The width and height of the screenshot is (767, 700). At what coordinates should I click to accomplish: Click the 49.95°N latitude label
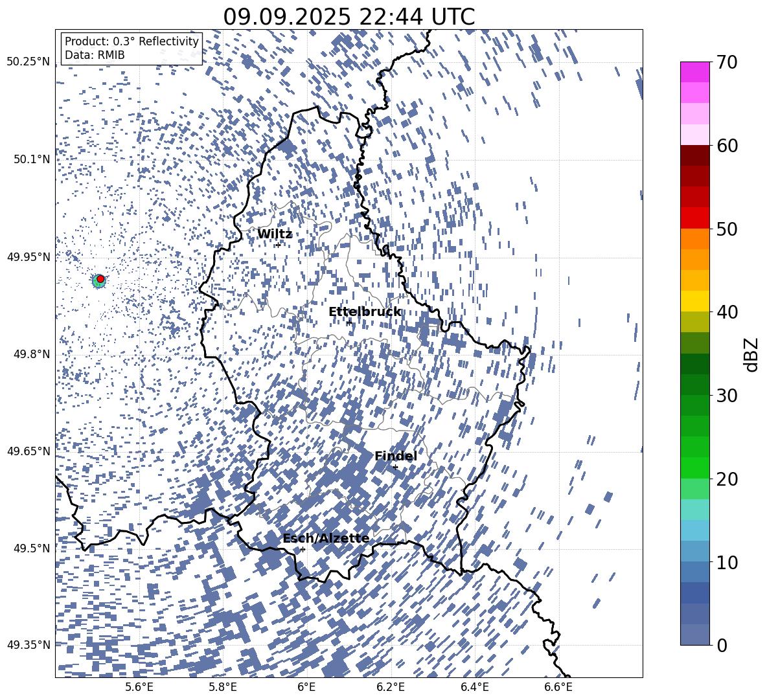tap(29, 256)
